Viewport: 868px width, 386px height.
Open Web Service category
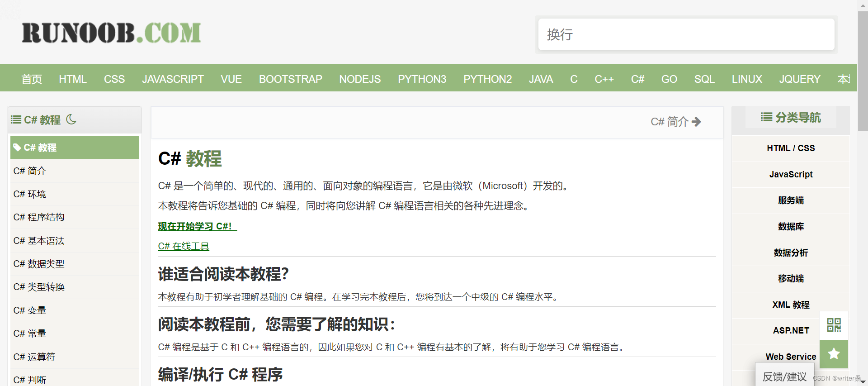pyautogui.click(x=791, y=357)
